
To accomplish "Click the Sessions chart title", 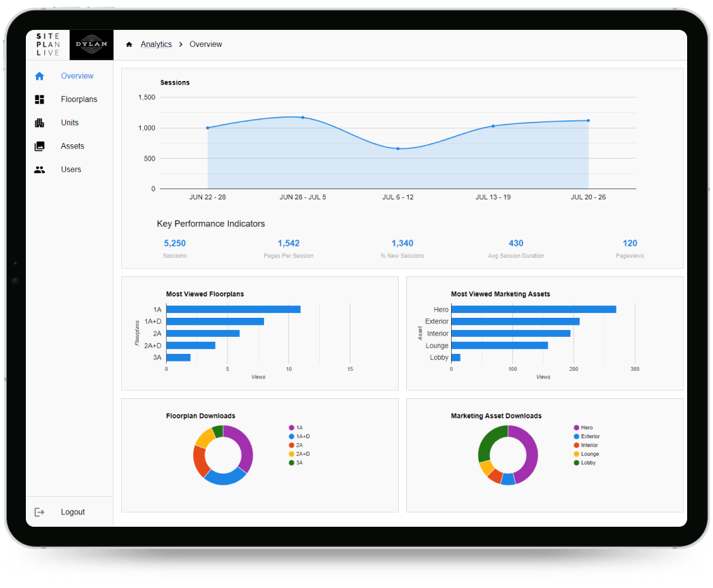I will [175, 82].
